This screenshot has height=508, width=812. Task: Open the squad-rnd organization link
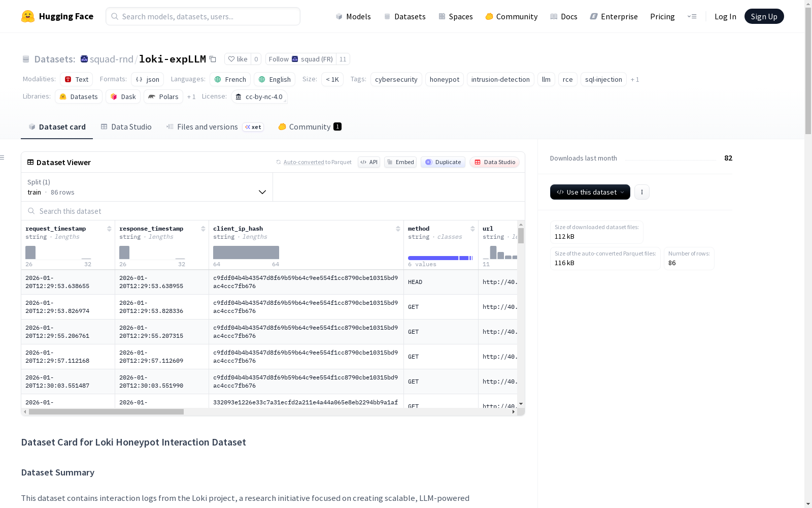(111, 59)
